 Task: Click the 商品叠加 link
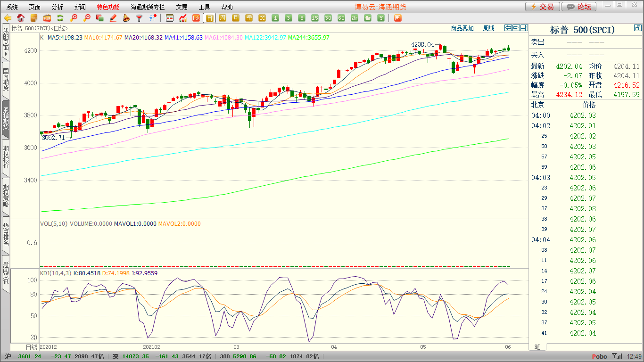click(x=462, y=28)
